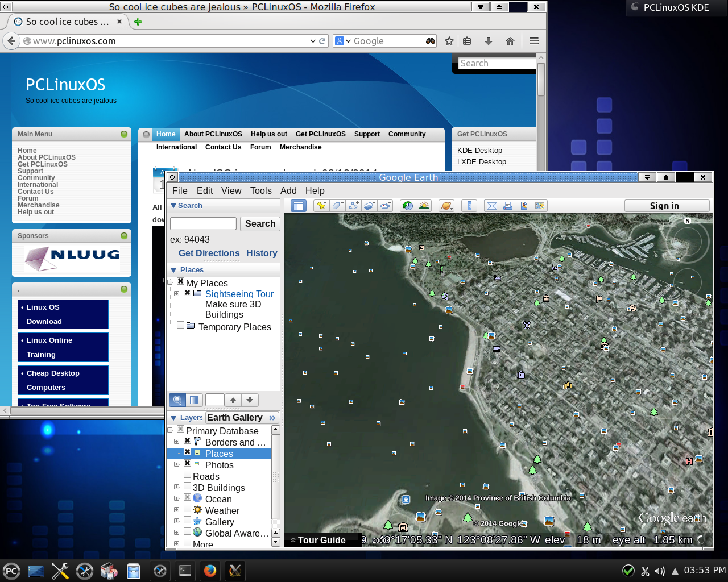728x582 pixels.
Task: Open the terminal icon in taskbar
Action: point(185,571)
